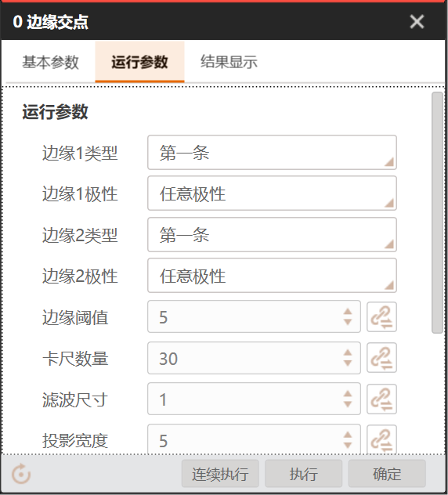Expand the 边缘2极性 dropdown

click(272, 276)
